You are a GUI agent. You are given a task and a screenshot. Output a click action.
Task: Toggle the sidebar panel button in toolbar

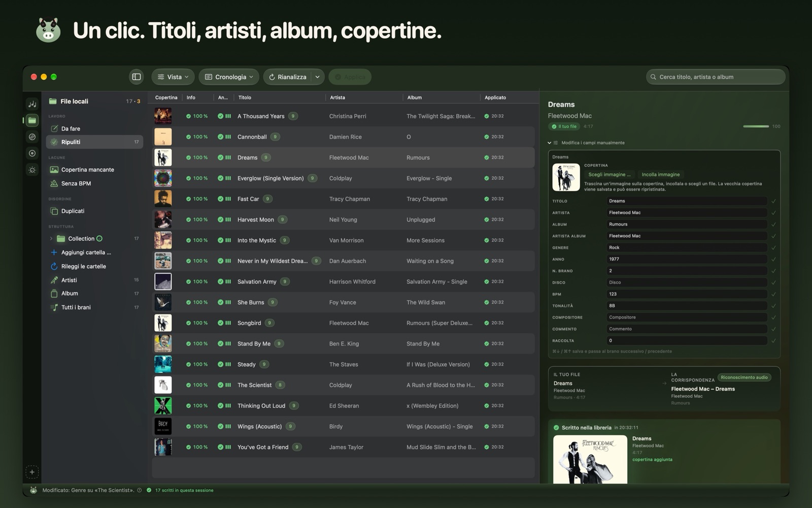[x=137, y=77]
